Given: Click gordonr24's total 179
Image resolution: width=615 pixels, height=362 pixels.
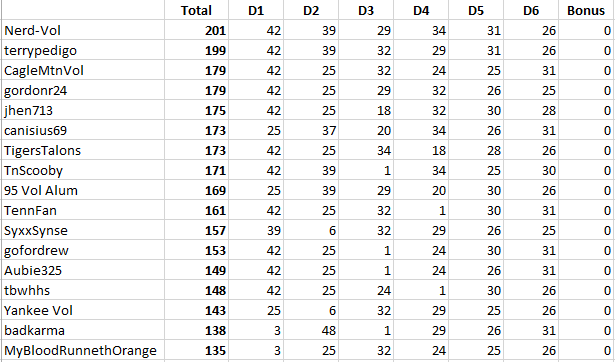Looking at the screenshot, I should click(x=197, y=90).
